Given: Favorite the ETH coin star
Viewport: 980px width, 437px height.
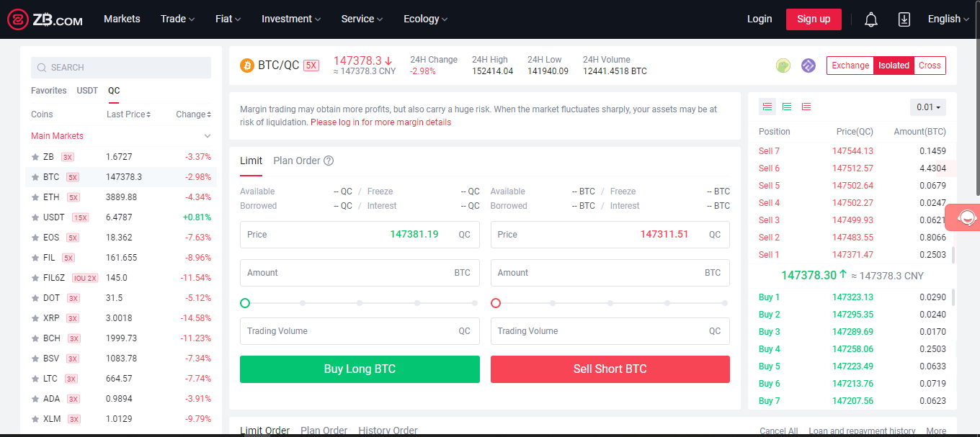Looking at the screenshot, I should pyautogui.click(x=35, y=197).
